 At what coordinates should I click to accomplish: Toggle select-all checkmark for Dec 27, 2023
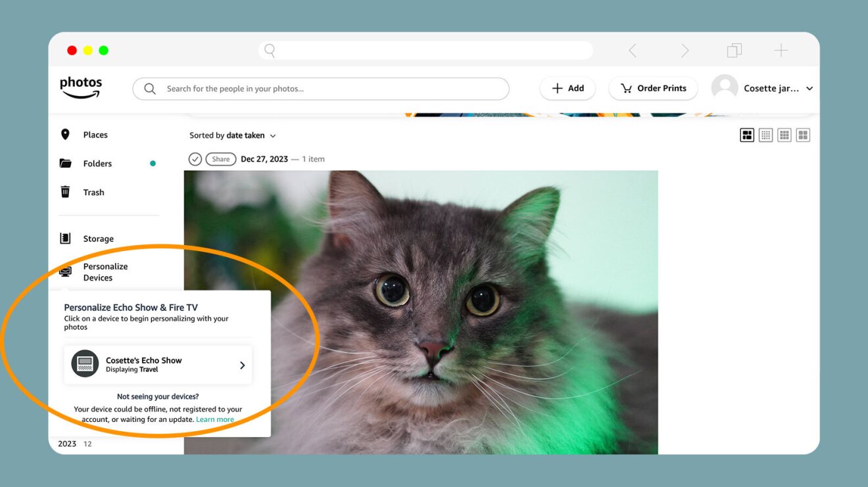(195, 159)
